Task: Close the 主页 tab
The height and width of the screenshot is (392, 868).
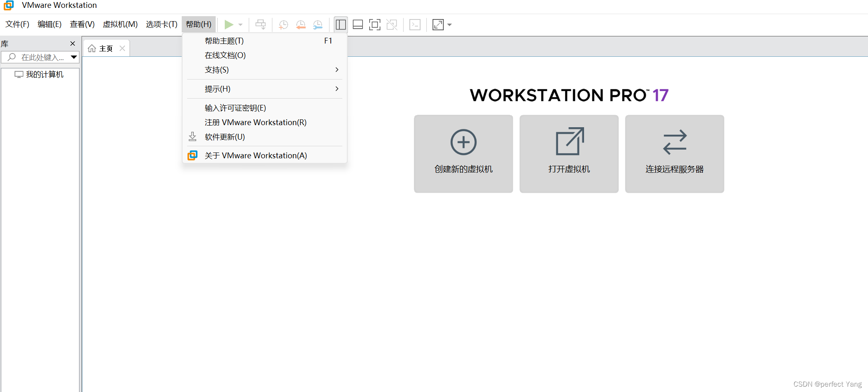Action: (123, 48)
